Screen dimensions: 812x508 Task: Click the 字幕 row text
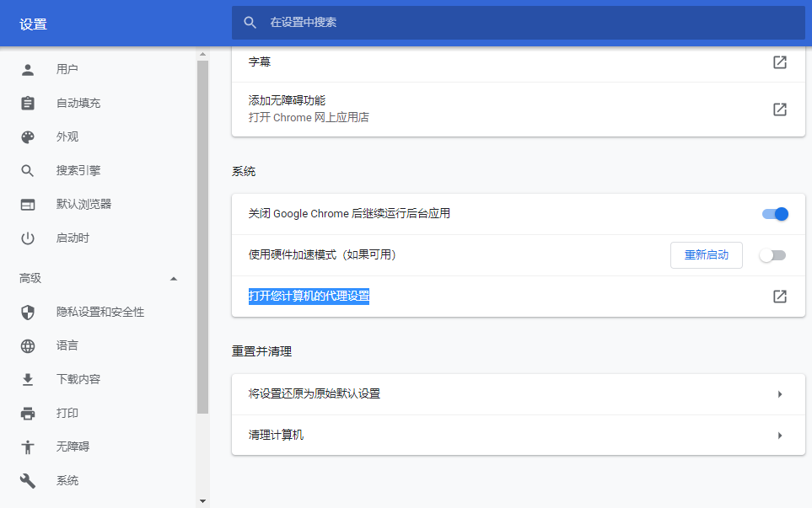(x=260, y=62)
